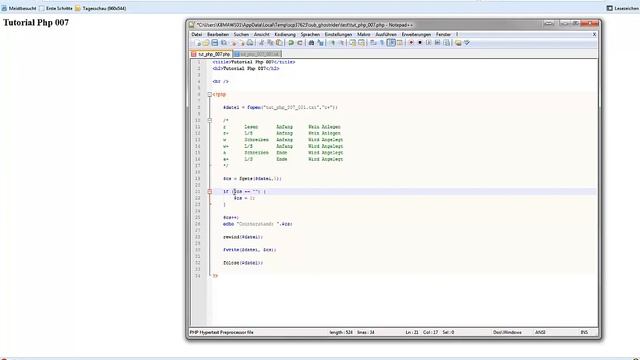Image resolution: width=640 pixels, height=360 pixels.
Task: Click the Lesezeichen button in browser
Action: pos(623,8)
